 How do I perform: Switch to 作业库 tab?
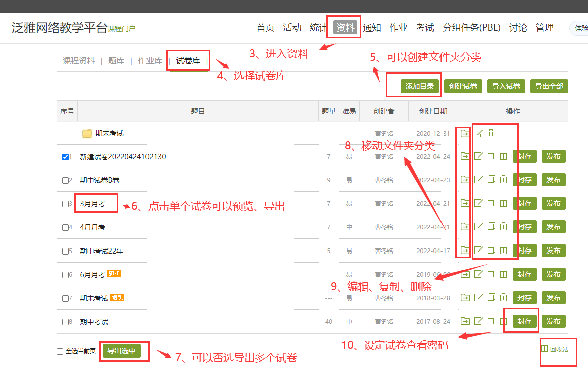(150, 61)
